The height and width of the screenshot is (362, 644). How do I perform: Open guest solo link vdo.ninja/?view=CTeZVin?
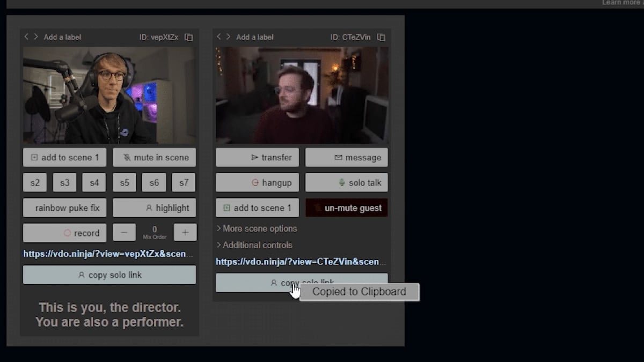point(301,262)
